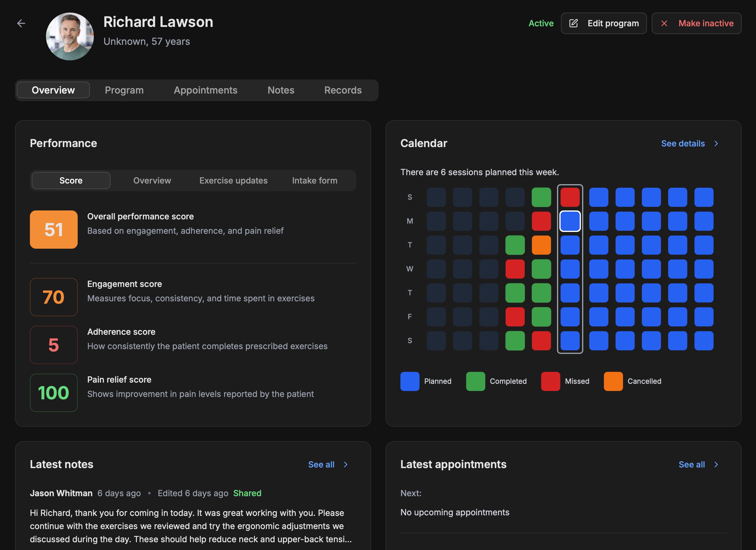Click the pencil icon in Edit program

click(573, 23)
